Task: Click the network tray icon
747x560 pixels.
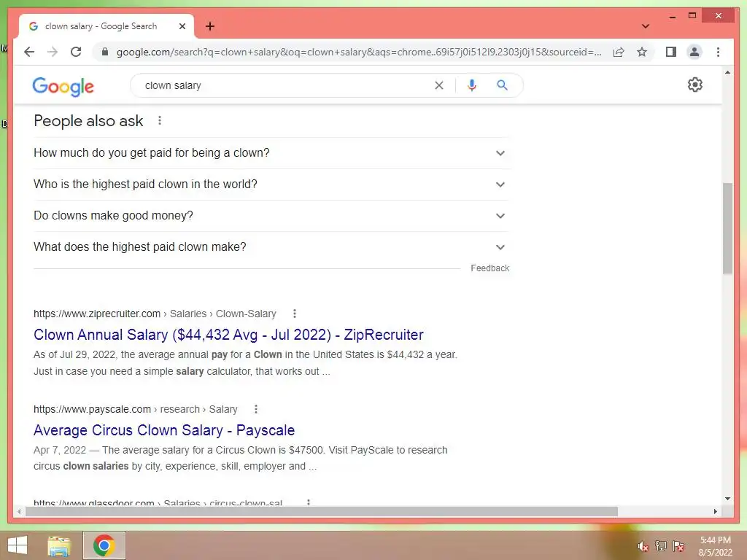Action: click(661, 546)
